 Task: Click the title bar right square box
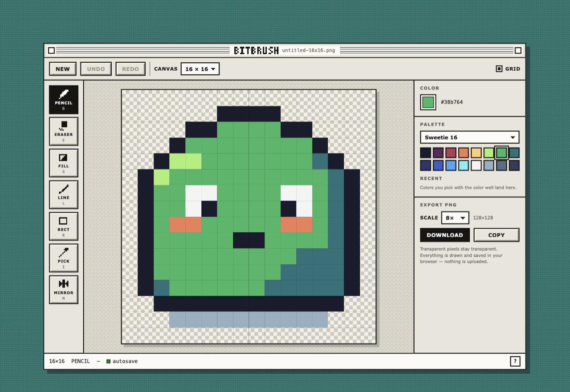click(x=518, y=50)
